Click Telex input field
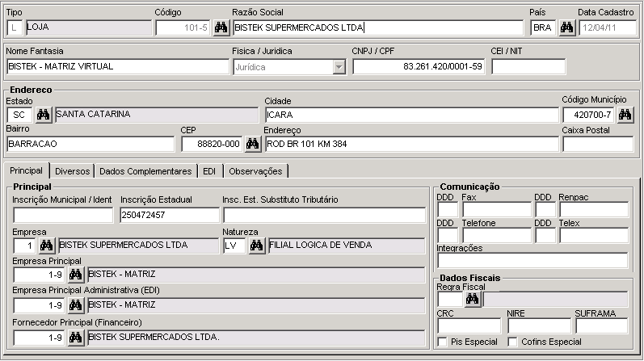 (x=594, y=235)
